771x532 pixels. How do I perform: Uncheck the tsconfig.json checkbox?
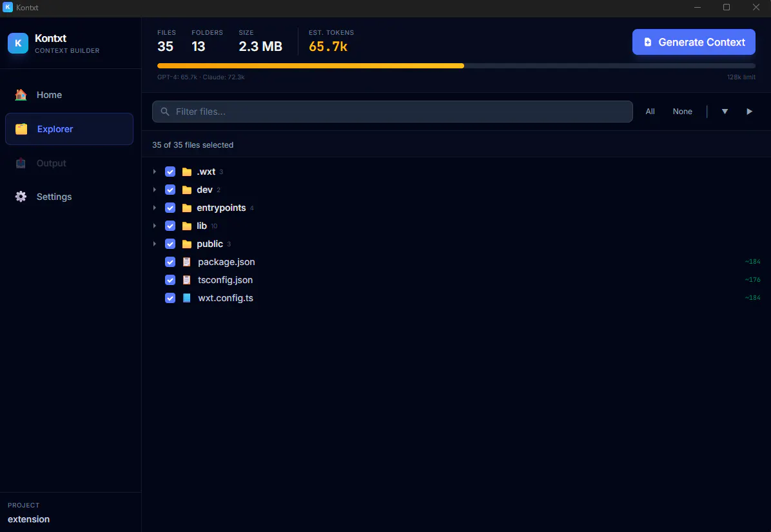click(x=170, y=280)
